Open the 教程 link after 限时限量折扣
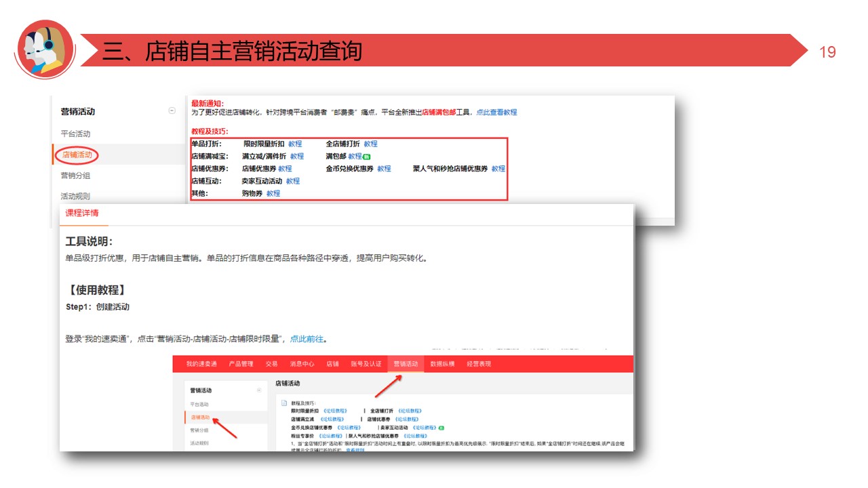868x488 pixels. 295,144
